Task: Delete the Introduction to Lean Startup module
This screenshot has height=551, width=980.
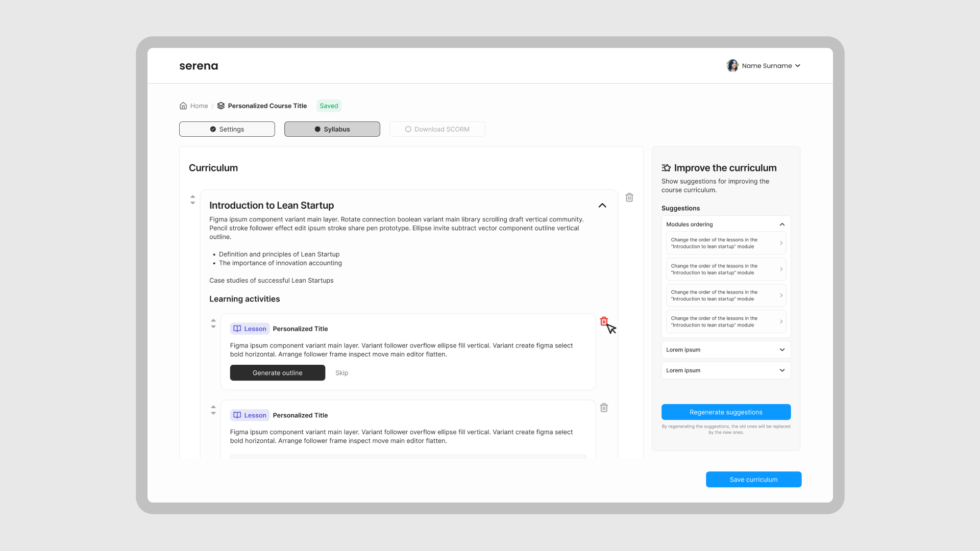Action: pyautogui.click(x=629, y=197)
